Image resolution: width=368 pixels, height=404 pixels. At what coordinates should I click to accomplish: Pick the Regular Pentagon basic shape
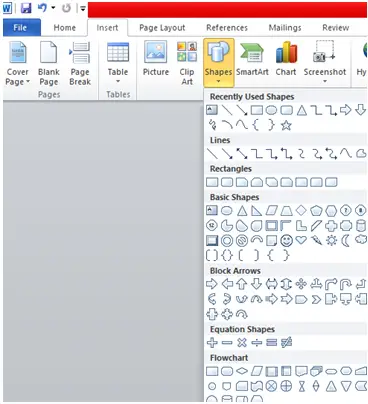(316, 211)
